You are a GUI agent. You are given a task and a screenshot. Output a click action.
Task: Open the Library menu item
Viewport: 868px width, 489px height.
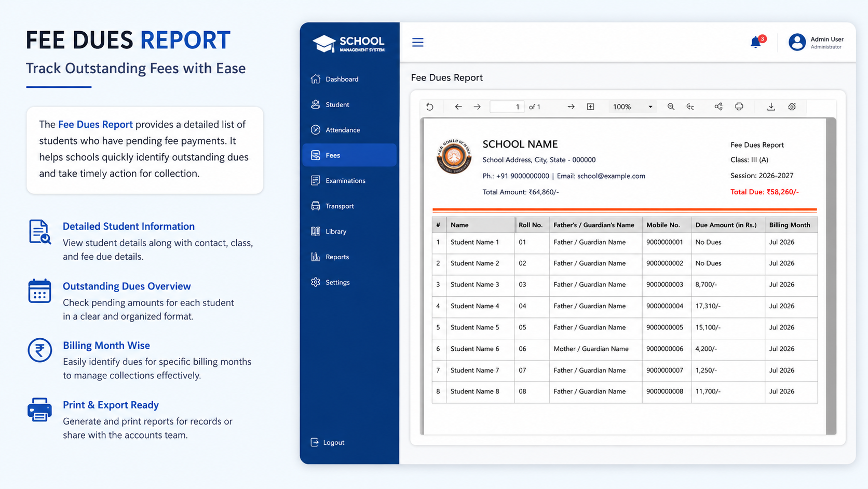(x=349, y=231)
